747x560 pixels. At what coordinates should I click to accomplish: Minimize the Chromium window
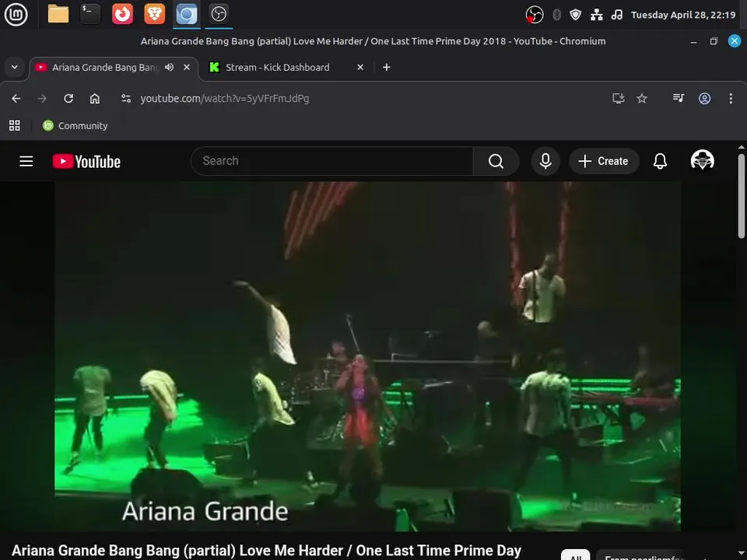(693, 41)
